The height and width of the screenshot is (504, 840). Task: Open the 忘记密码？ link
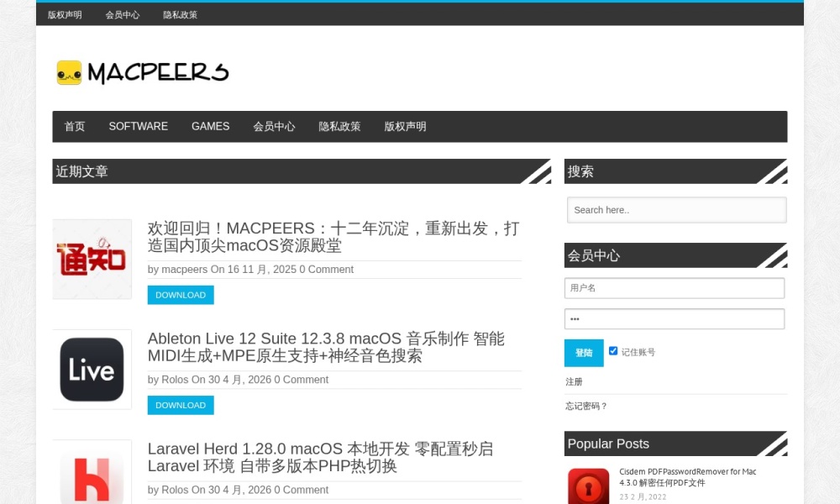point(586,406)
